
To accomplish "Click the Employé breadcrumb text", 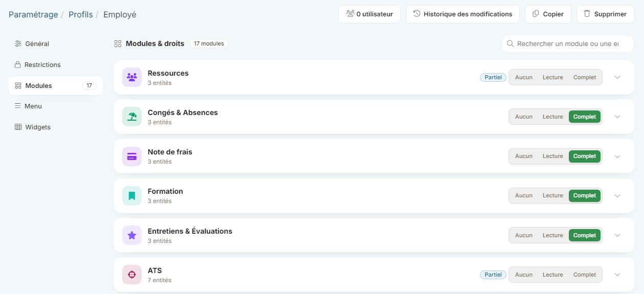I will tap(120, 14).
